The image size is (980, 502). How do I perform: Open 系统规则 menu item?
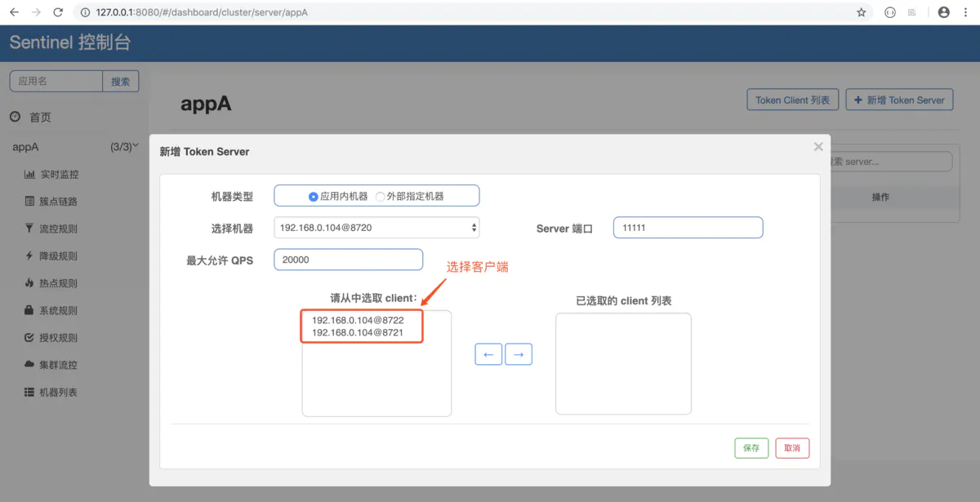[x=59, y=310]
